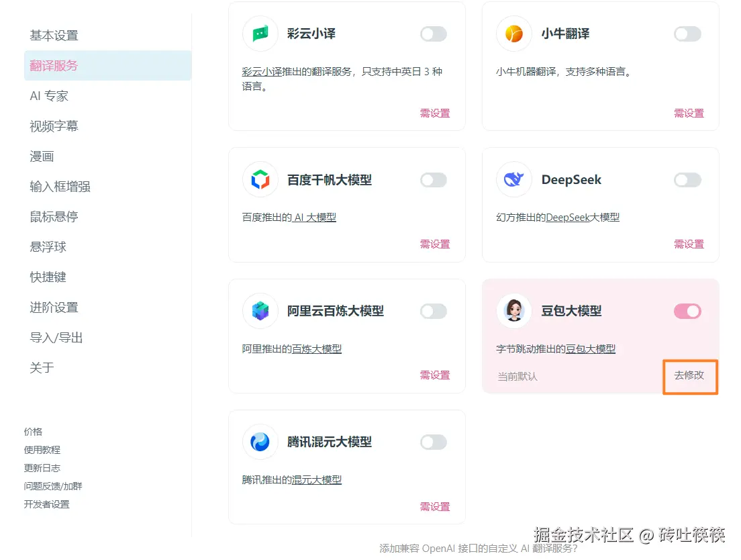Click the 百度千帆大模型 card title
The width and height of the screenshot is (741, 560).
pyautogui.click(x=330, y=180)
